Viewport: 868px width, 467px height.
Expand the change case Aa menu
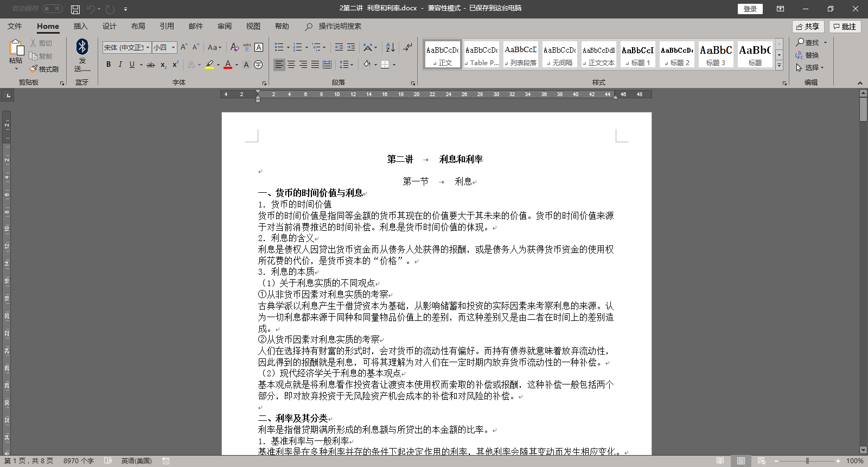(x=214, y=47)
